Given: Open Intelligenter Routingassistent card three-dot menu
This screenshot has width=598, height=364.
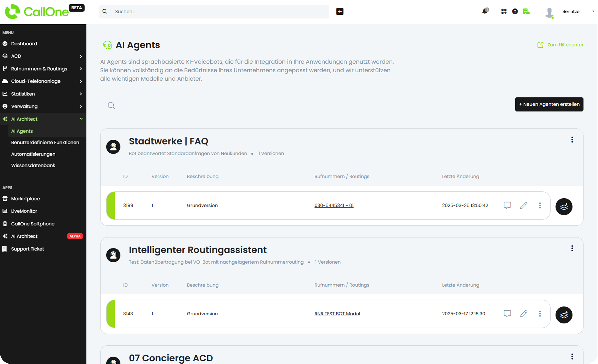Looking at the screenshot, I should 572,248.
